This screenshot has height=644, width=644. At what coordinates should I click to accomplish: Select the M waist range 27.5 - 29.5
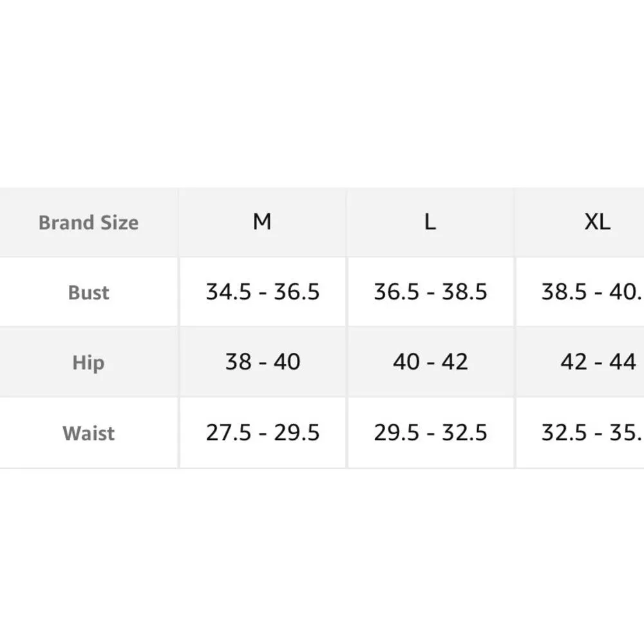263,433
